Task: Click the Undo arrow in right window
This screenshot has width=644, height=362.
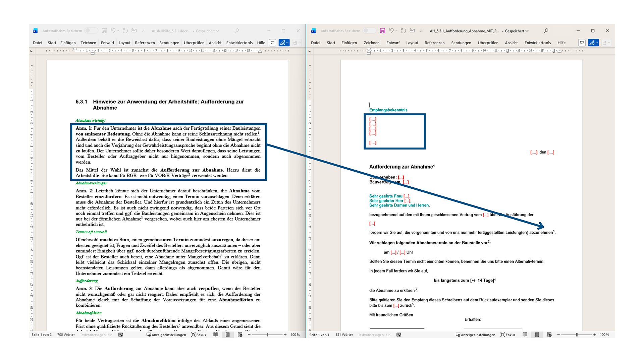Action: click(x=391, y=31)
